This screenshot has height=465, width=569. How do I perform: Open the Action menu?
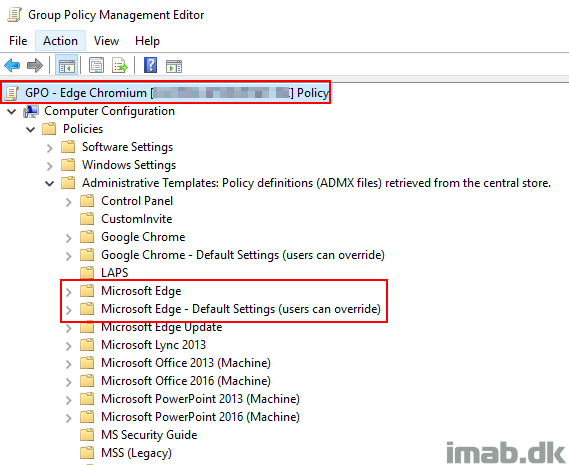[60, 41]
